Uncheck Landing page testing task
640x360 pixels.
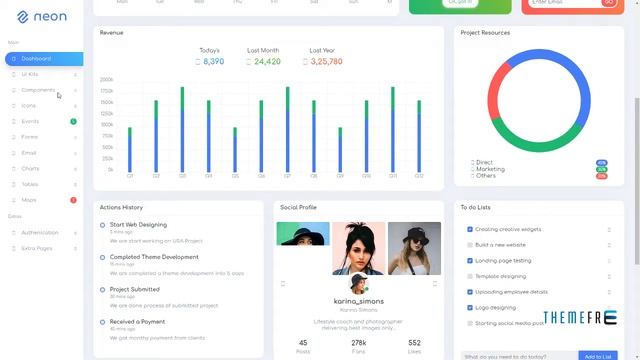click(470, 260)
